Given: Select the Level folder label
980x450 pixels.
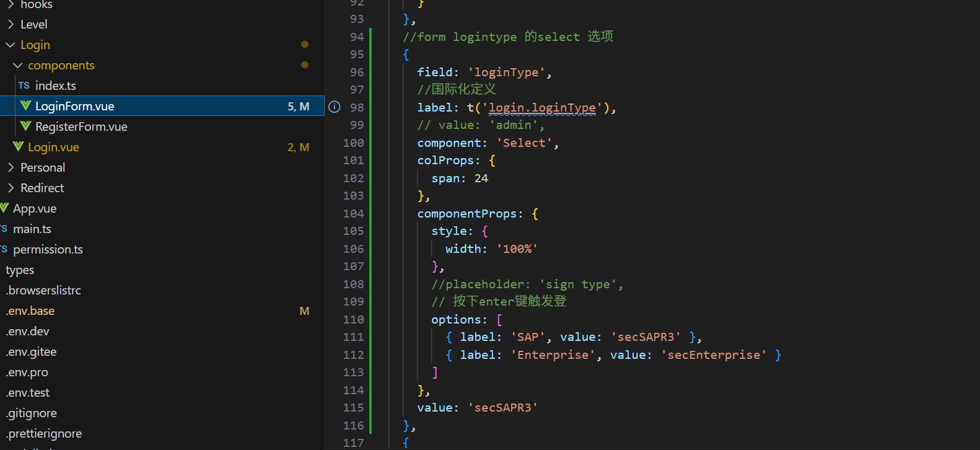Looking at the screenshot, I should tap(33, 24).
